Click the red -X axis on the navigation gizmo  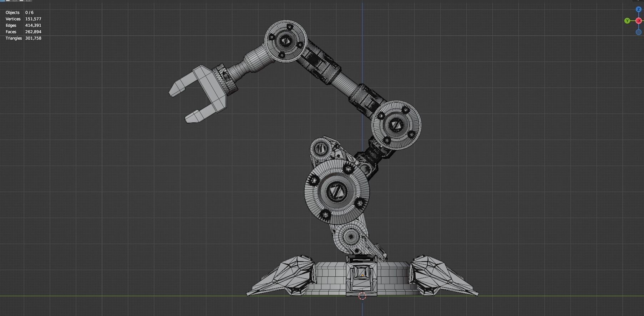(639, 21)
